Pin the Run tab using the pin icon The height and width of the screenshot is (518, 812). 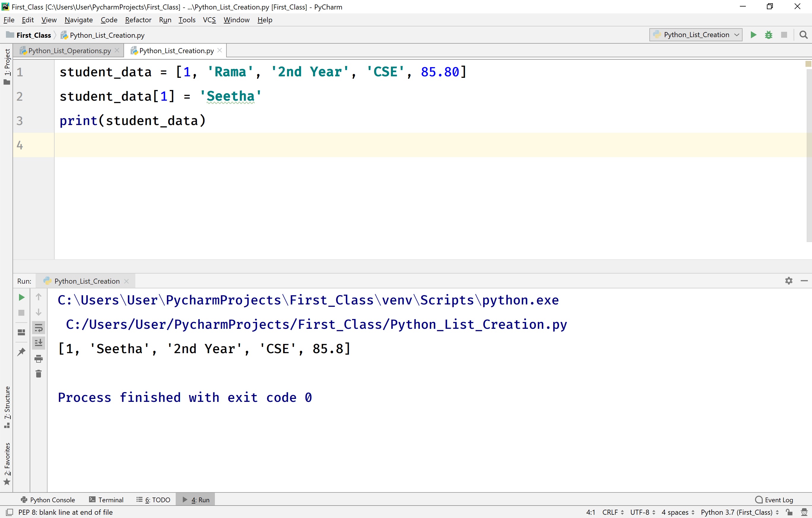click(x=21, y=352)
